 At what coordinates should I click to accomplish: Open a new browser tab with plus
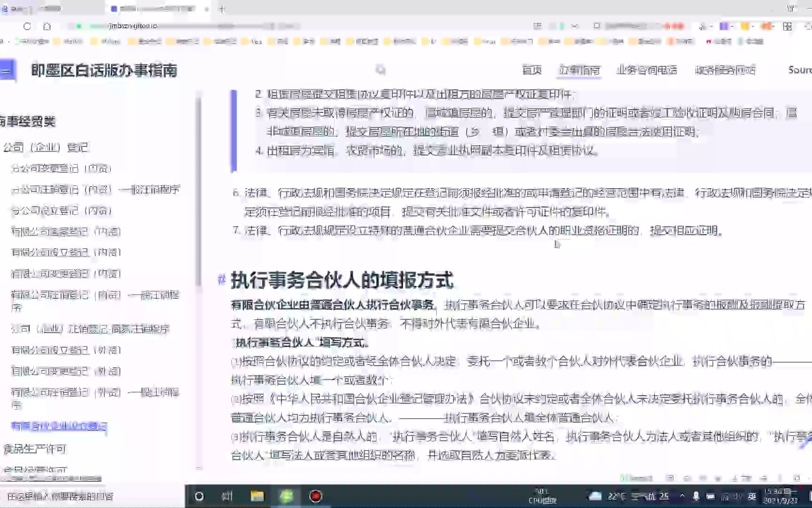(222, 9)
